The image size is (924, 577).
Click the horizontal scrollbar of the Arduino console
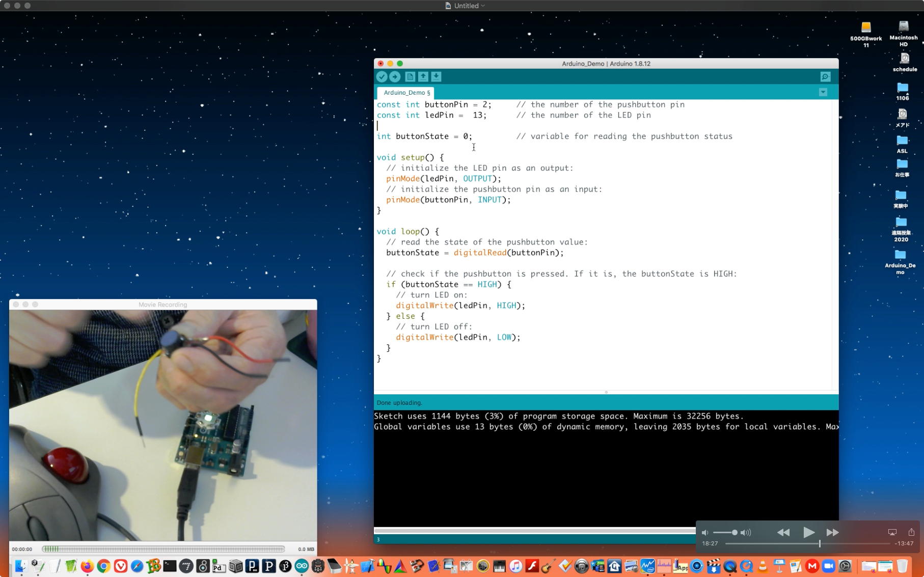coord(535,531)
